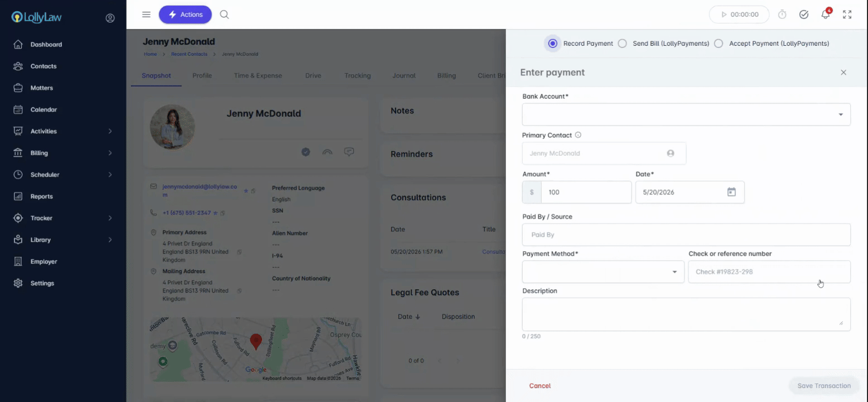Sort Legal Fee Quotes by Date column
The height and width of the screenshot is (402, 868).
tap(409, 317)
